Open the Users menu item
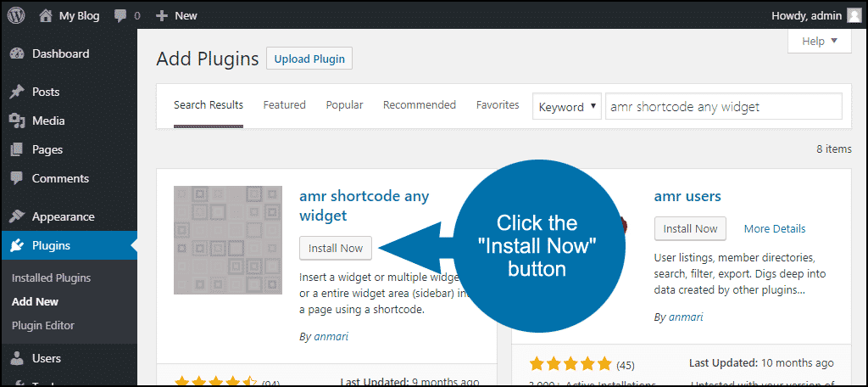The image size is (868, 387). click(x=69, y=358)
